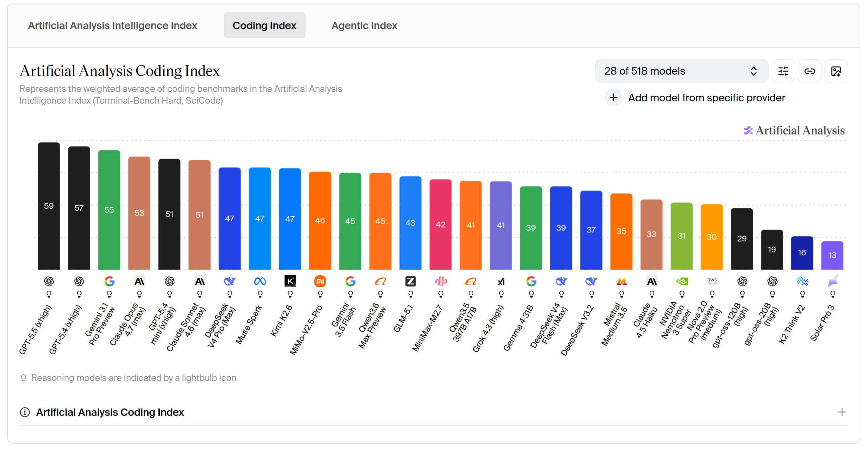This screenshot has height=462, width=868.
Task: Click the Grok 4.3 (high) bar showing 41
Action: (x=501, y=225)
